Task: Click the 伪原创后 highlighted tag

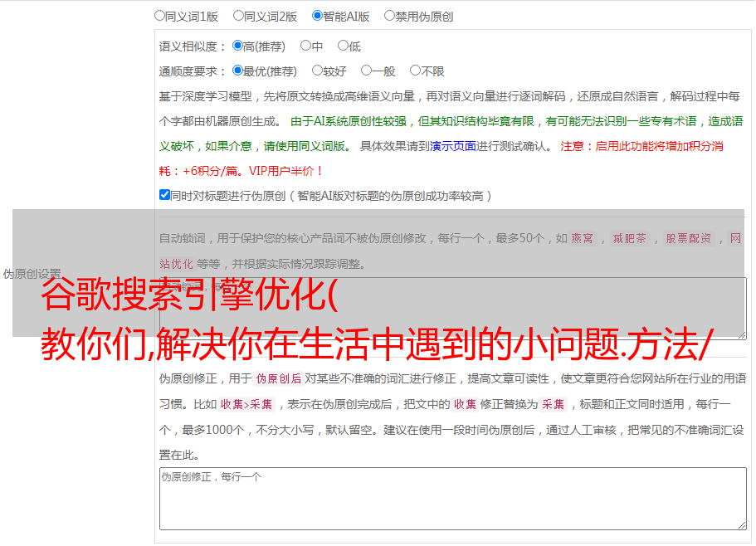Action: 279,378
